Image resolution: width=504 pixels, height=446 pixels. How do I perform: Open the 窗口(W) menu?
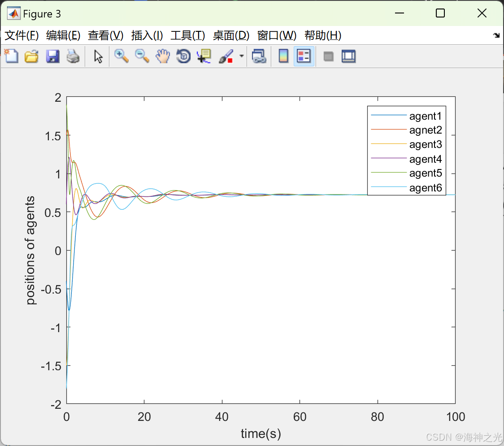click(277, 35)
